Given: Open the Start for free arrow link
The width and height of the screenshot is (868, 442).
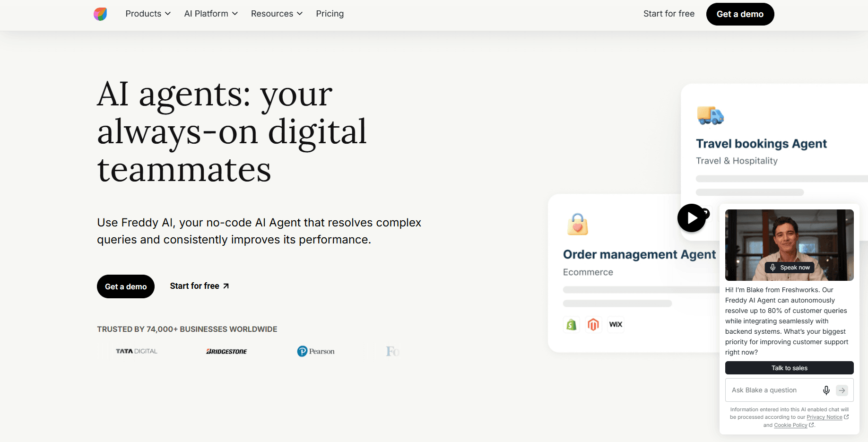Looking at the screenshot, I should pyautogui.click(x=200, y=286).
